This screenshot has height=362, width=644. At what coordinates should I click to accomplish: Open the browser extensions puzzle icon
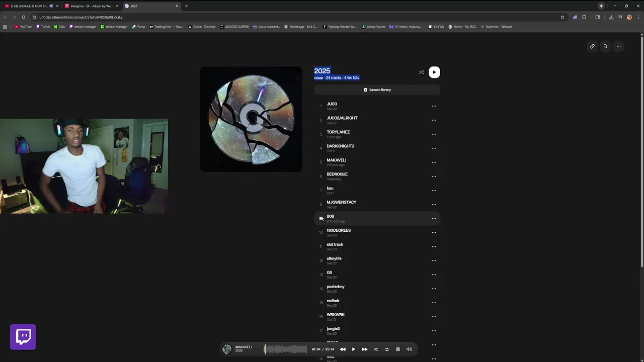coord(584,17)
